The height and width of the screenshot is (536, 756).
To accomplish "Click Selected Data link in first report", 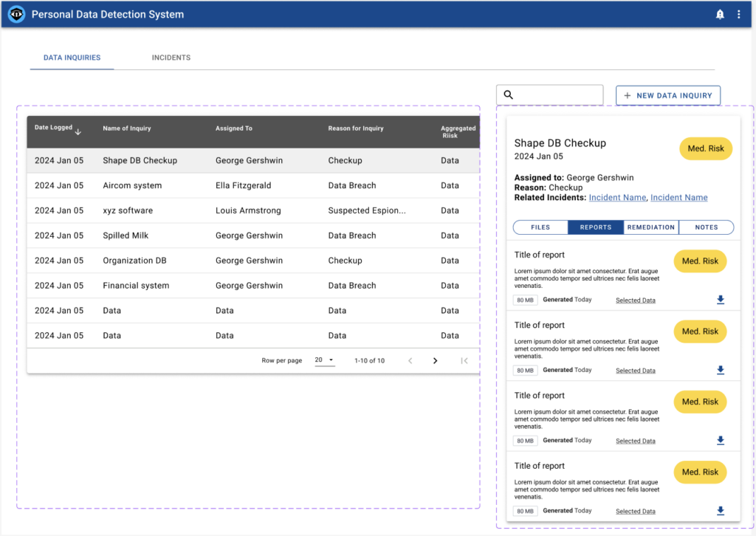I will [635, 300].
